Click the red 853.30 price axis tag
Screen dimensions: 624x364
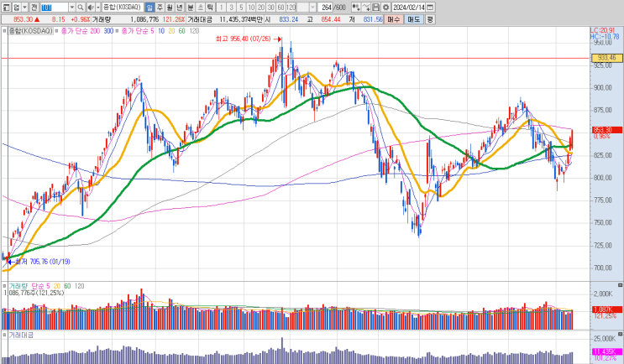point(607,130)
